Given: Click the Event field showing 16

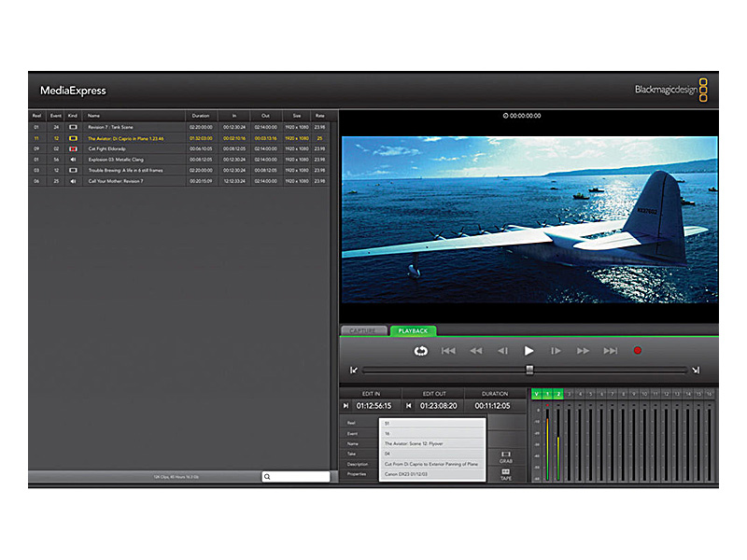Looking at the screenshot, I should [x=432, y=434].
